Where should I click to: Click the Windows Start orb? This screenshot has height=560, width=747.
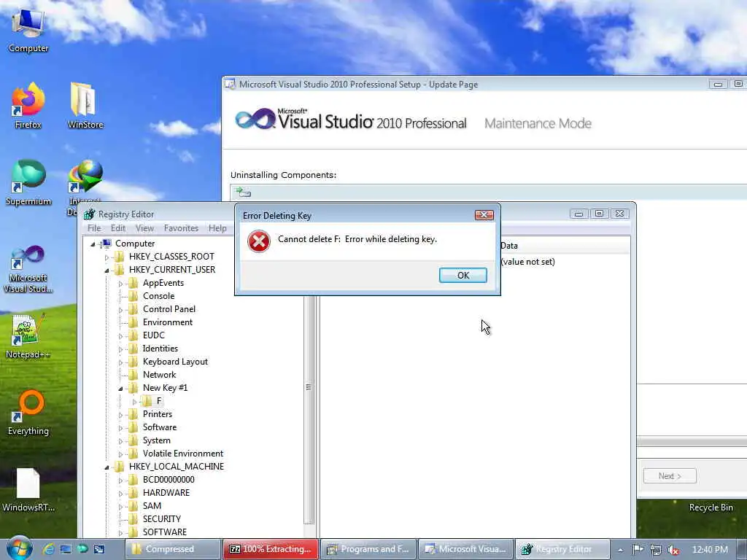tap(20, 548)
